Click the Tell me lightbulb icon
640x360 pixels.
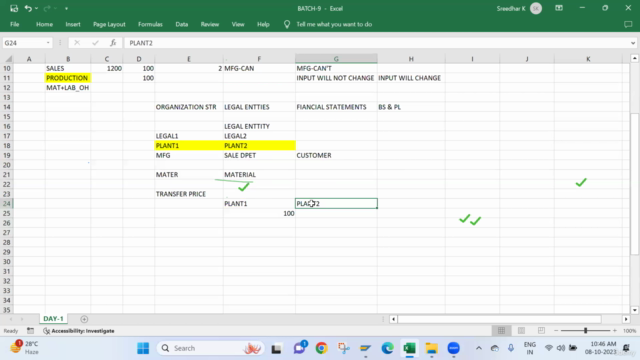point(287,24)
